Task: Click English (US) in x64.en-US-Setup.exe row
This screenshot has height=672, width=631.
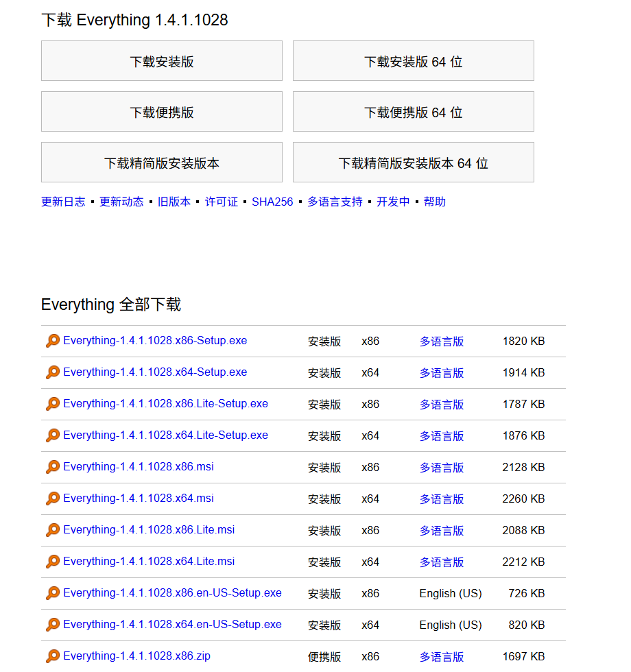Action: point(451,625)
